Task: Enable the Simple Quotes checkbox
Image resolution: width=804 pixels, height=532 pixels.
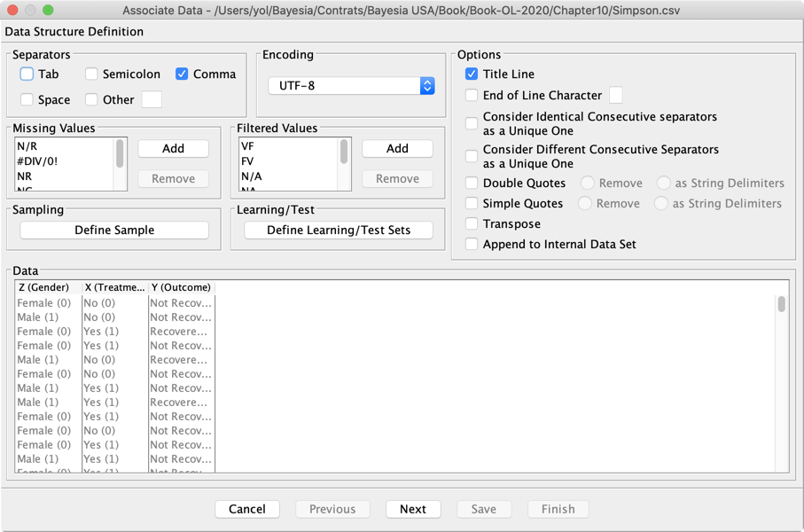Action: click(x=472, y=204)
